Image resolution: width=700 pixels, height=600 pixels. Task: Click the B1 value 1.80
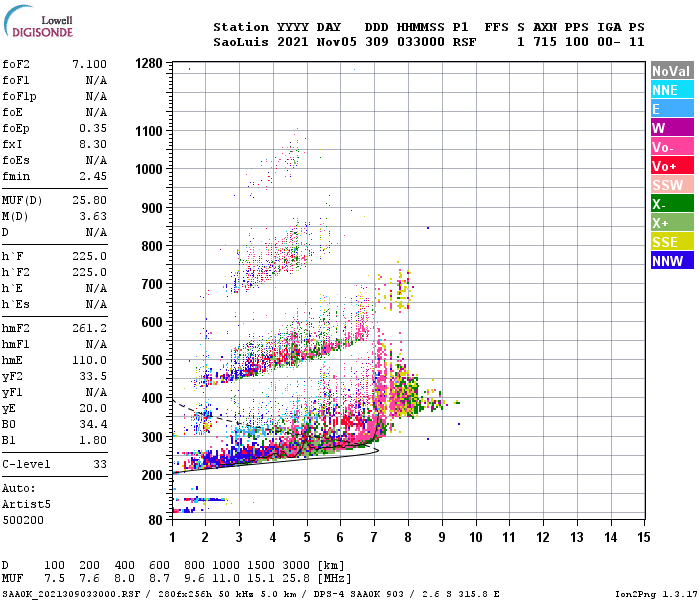click(x=93, y=440)
